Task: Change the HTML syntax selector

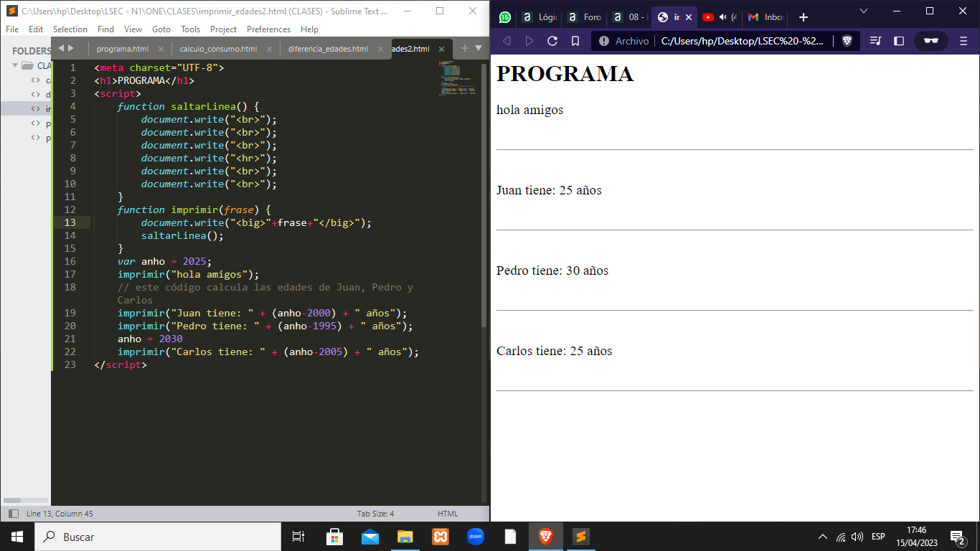Action: (x=448, y=514)
